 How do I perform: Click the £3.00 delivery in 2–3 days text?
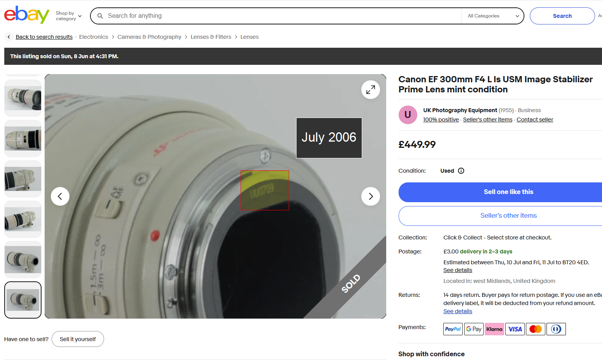(478, 251)
